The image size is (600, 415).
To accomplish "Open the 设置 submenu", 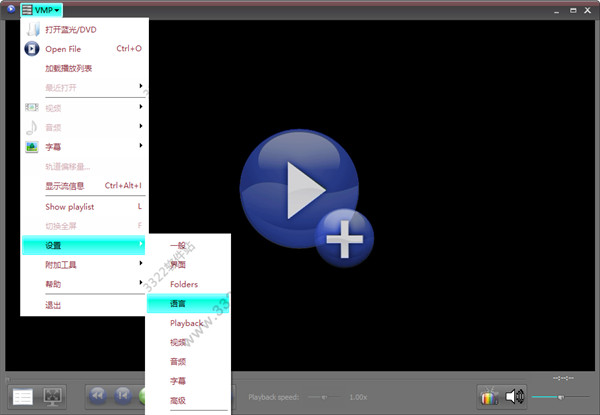I will coord(84,245).
